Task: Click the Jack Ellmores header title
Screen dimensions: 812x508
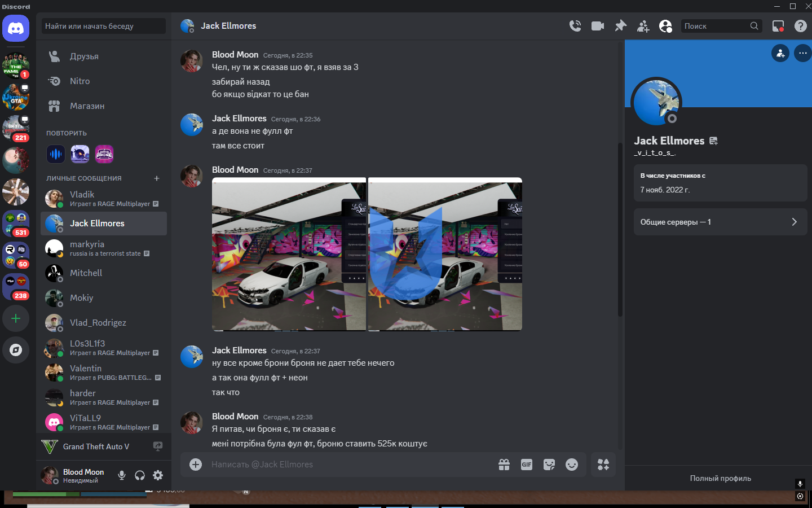Action: click(228, 26)
